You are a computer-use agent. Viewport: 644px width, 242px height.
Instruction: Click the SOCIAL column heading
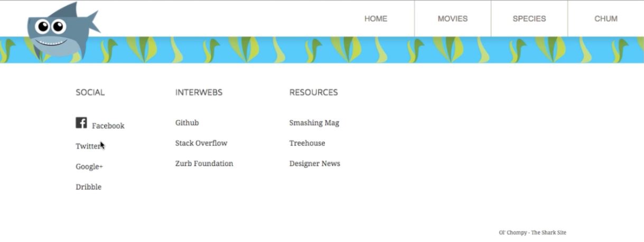(x=90, y=92)
